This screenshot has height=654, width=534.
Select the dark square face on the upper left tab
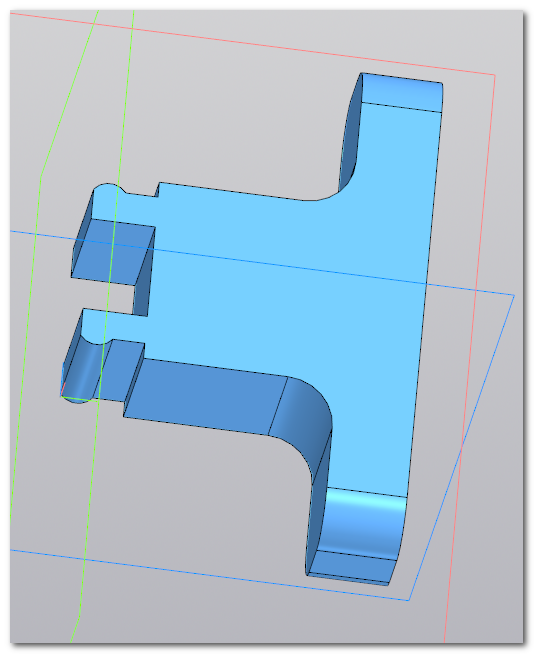[113, 252]
